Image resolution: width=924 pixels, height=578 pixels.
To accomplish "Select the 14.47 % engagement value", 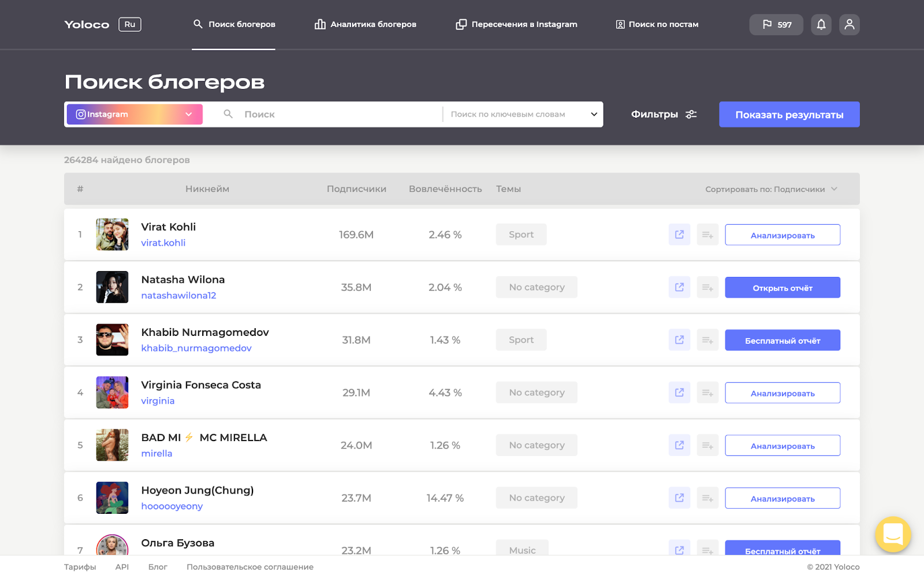I will pyautogui.click(x=445, y=498).
